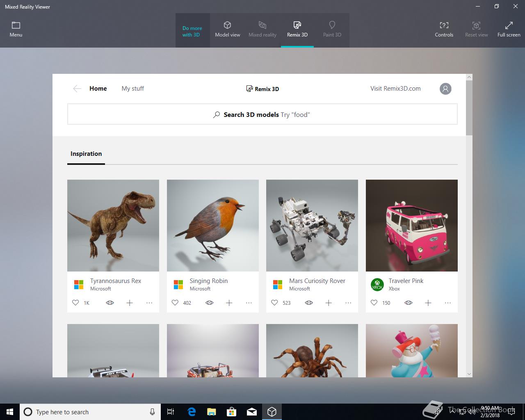Image resolution: width=525 pixels, height=420 pixels.
Task: Open the Traveler Pink van thumbnail
Action: coord(412,226)
